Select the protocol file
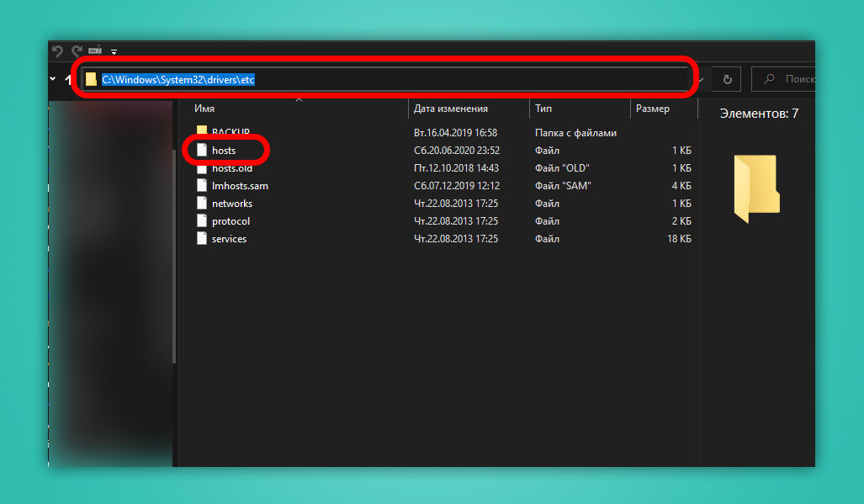The image size is (864, 504). [231, 221]
